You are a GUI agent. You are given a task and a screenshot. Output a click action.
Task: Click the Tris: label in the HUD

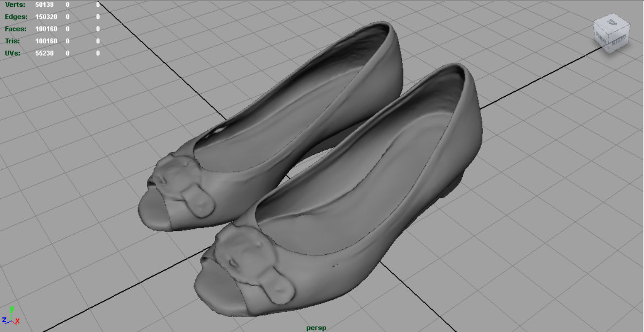13,41
